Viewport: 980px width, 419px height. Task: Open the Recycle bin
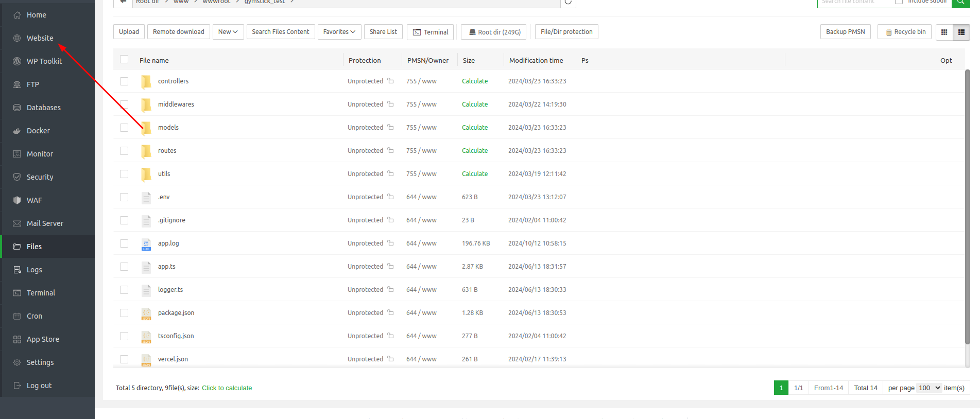(904, 32)
